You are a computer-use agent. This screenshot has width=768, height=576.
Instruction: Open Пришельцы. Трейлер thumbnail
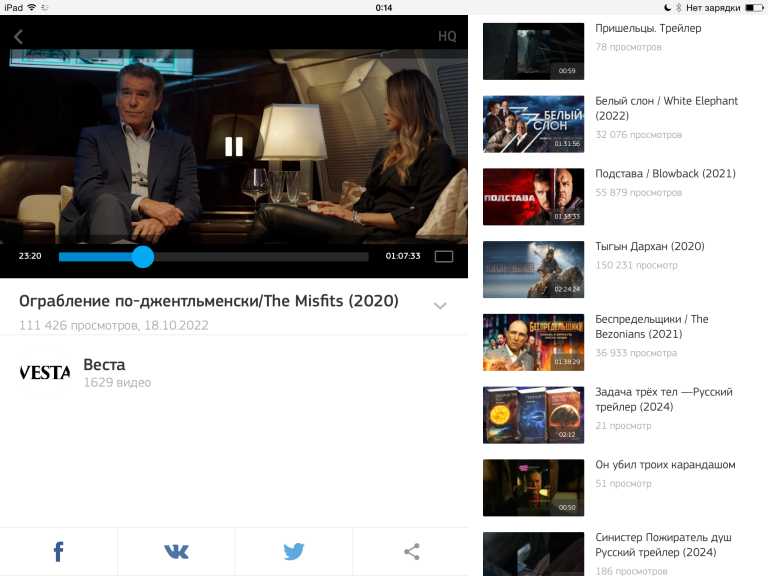[x=533, y=51]
